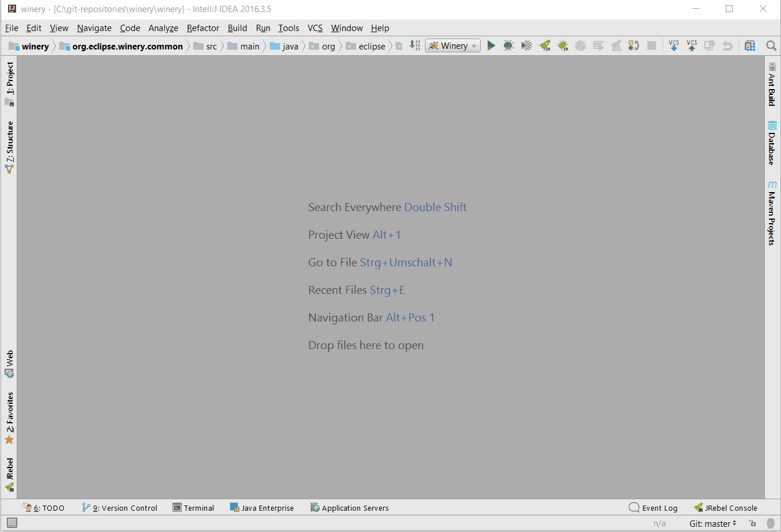This screenshot has height=532, width=781.
Task: Click the Attach debugger to process icon
Action: coord(634,45)
